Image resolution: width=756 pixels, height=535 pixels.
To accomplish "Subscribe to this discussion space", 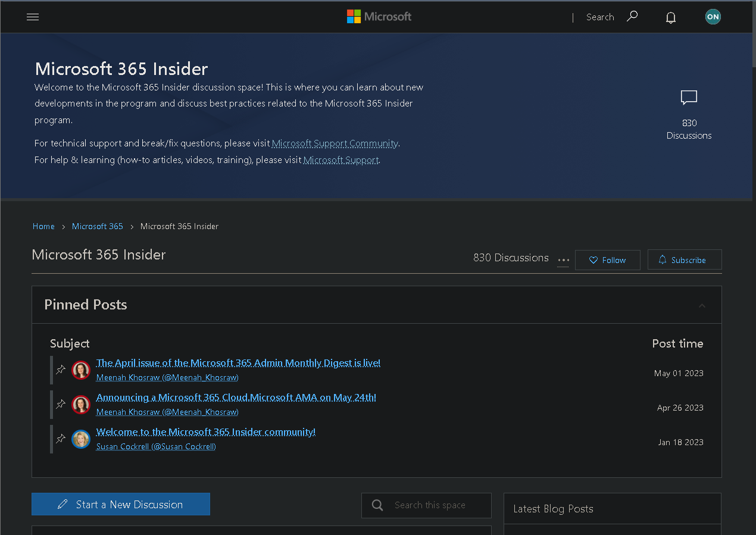I will click(x=685, y=260).
